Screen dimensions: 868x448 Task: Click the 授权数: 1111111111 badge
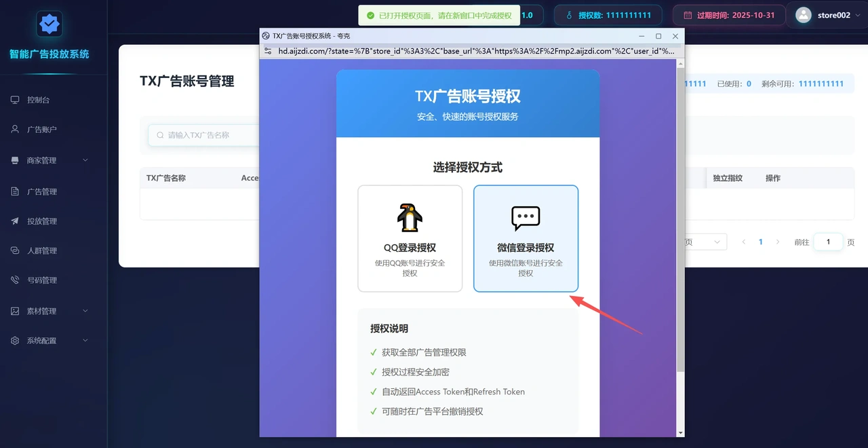608,15
